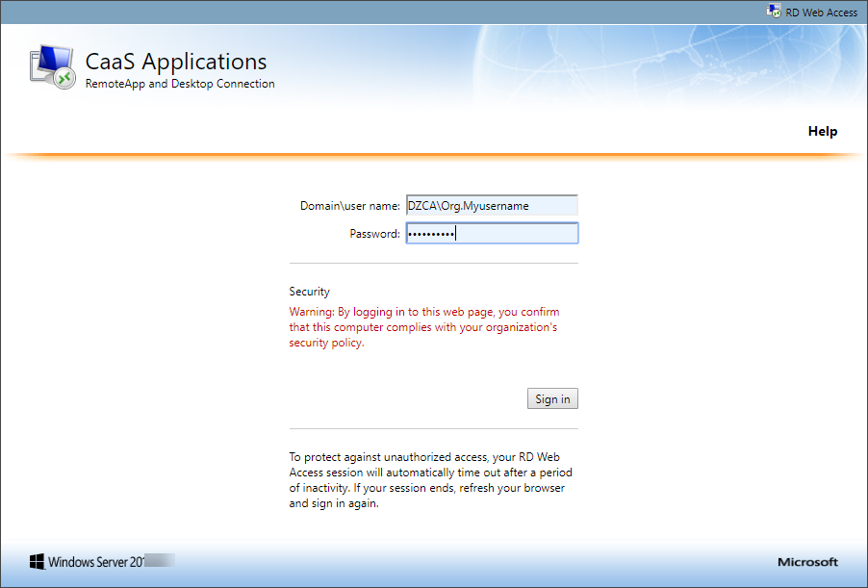
Task: Click the session timeout notice paragraph
Action: [x=428, y=480]
